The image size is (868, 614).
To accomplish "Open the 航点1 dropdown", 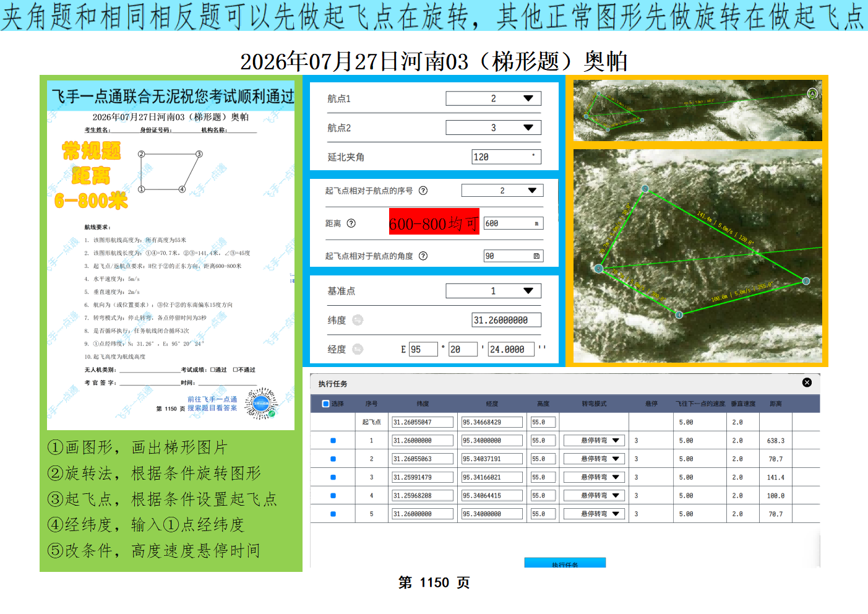I will [493, 98].
